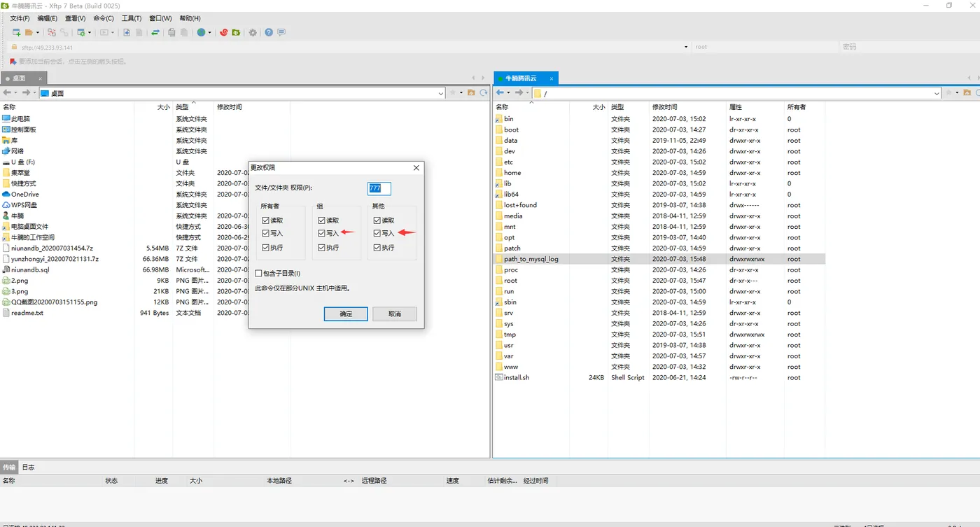Click the permissions value field showing 777

(379, 188)
